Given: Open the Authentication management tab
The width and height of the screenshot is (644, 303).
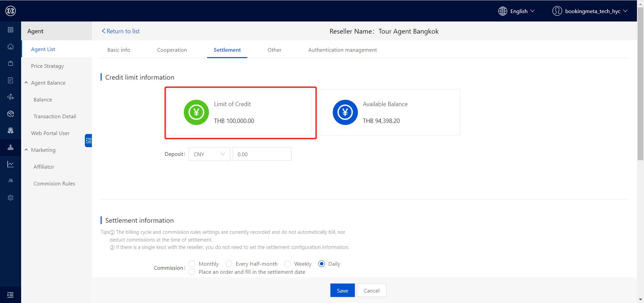Looking at the screenshot, I should [342, 50].
